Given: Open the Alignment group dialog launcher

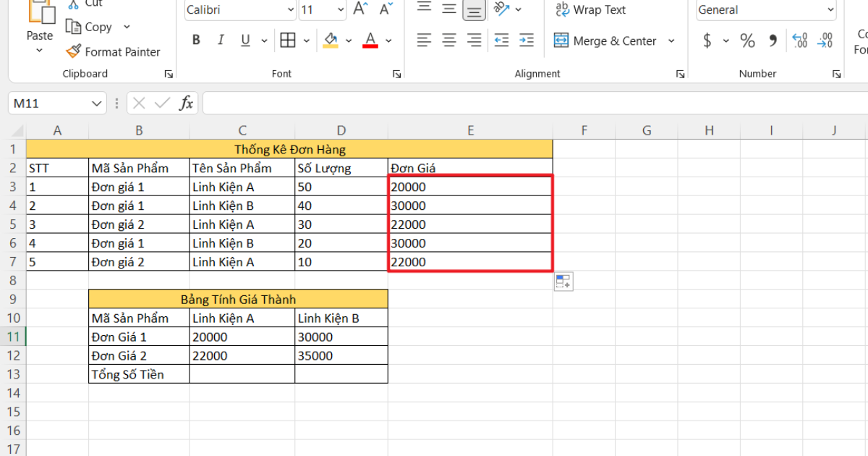Looking at the screenshot, I should tap(680, 74).
